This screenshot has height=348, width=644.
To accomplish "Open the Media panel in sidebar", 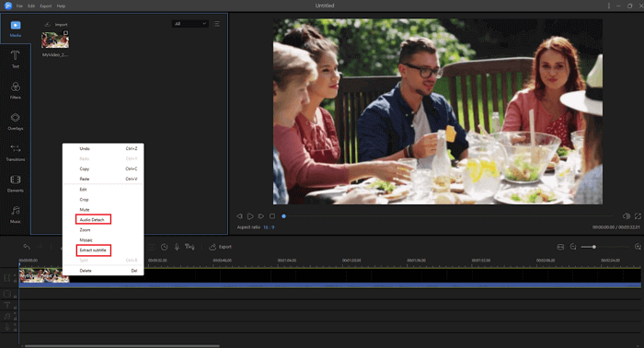I will tap(16, 29).
